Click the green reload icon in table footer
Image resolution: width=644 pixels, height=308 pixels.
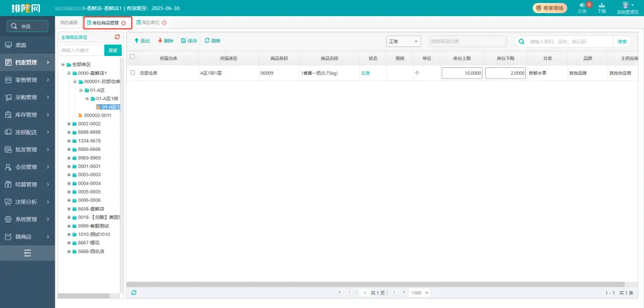[134, 293]
